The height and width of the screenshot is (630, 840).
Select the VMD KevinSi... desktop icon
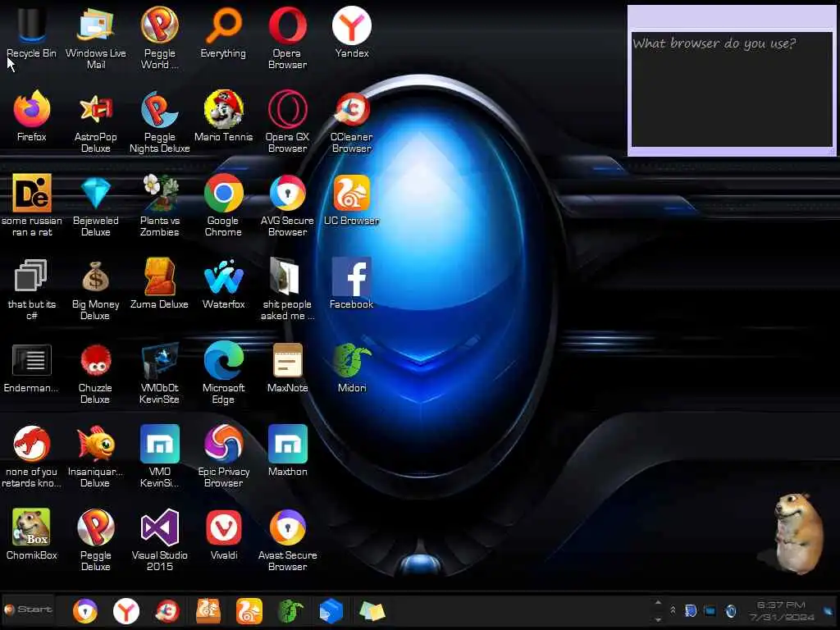point(160,456)
